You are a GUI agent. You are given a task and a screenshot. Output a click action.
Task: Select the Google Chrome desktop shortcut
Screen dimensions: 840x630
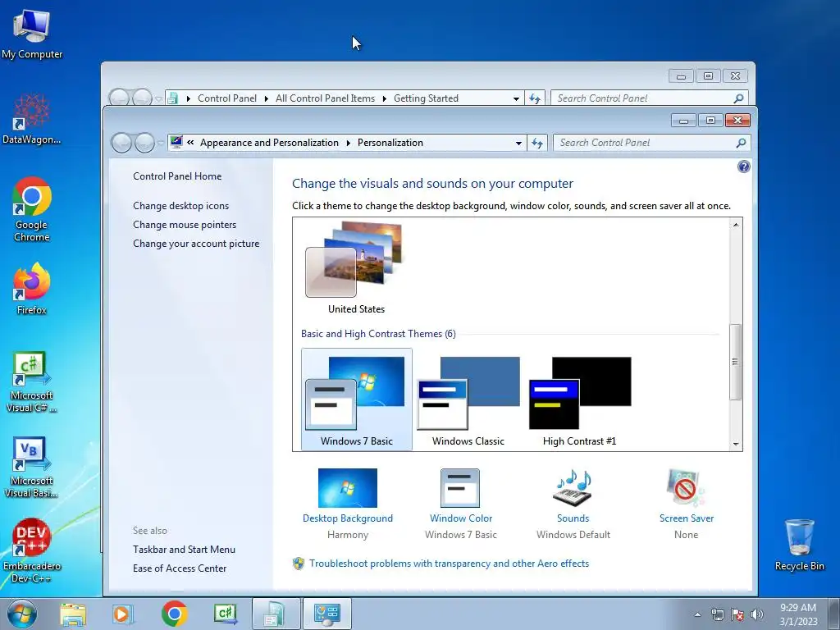click(32, 209)
